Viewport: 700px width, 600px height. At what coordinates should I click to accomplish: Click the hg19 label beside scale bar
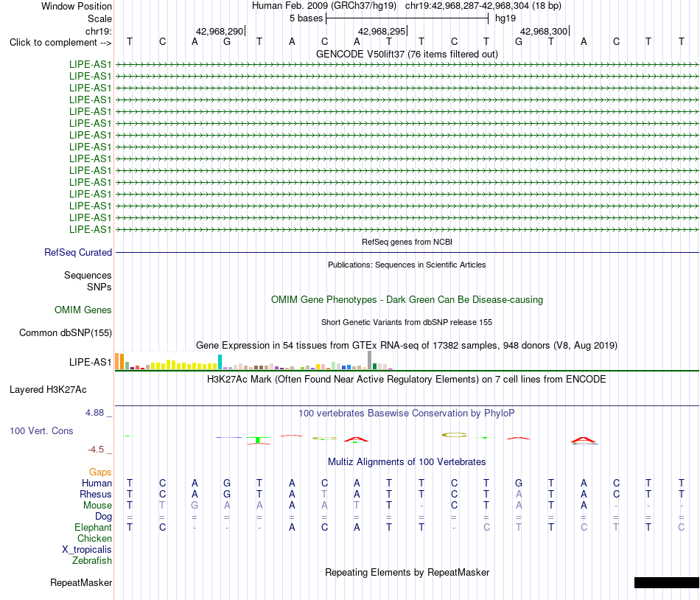(x=505, y=18)
